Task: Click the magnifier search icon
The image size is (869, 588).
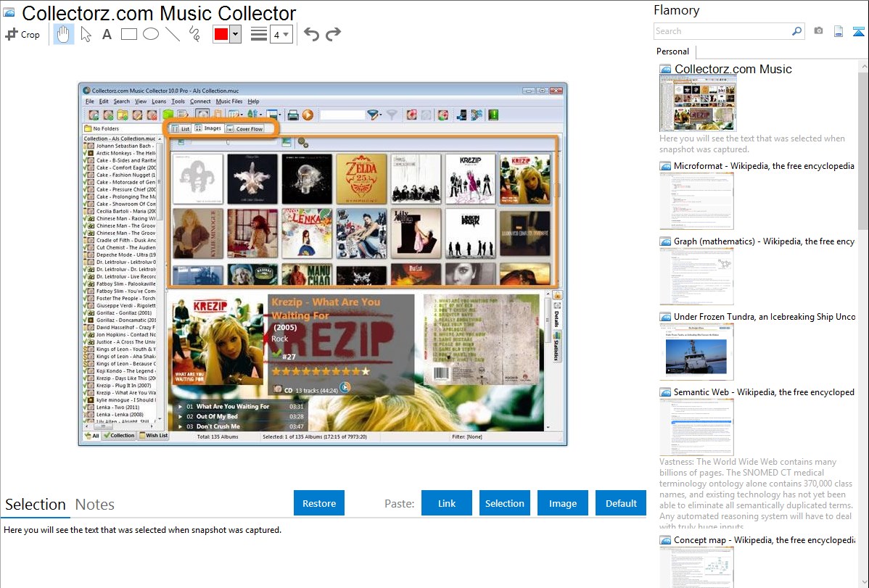Action: 796,31
